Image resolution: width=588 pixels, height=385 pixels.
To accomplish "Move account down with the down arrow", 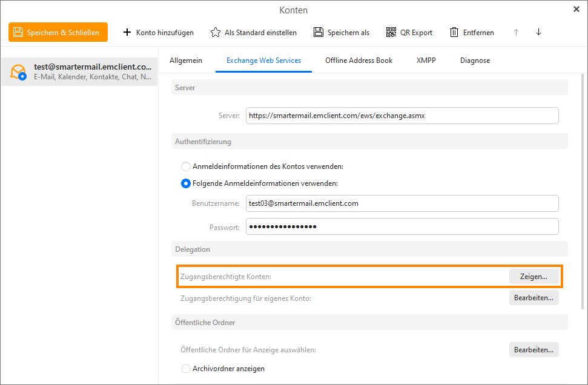I will 538,32.
